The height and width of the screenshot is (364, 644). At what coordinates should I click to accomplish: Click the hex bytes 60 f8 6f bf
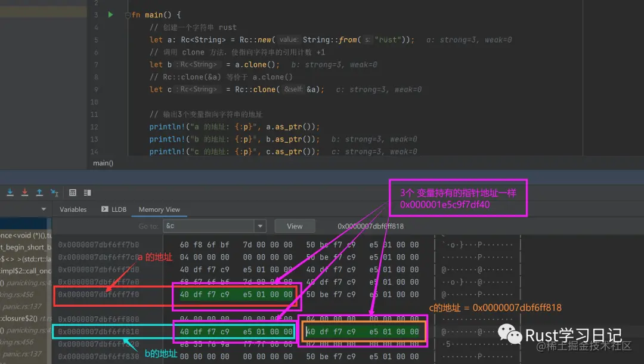[205, 245]
